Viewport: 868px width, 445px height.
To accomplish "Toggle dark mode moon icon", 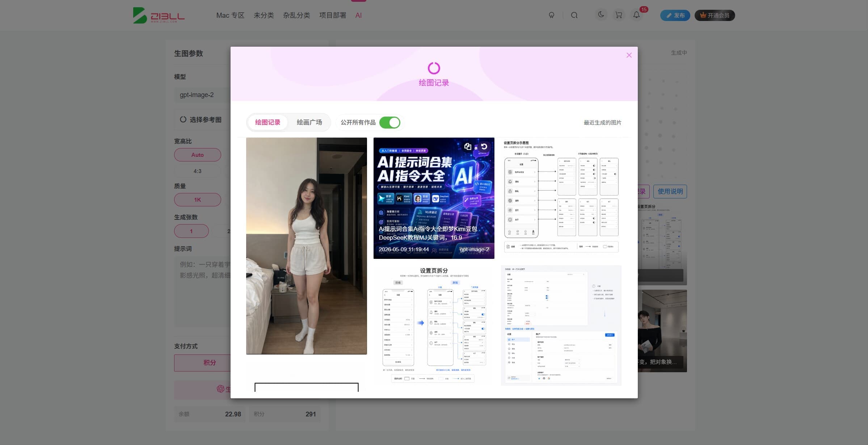I will click(601, 15).
